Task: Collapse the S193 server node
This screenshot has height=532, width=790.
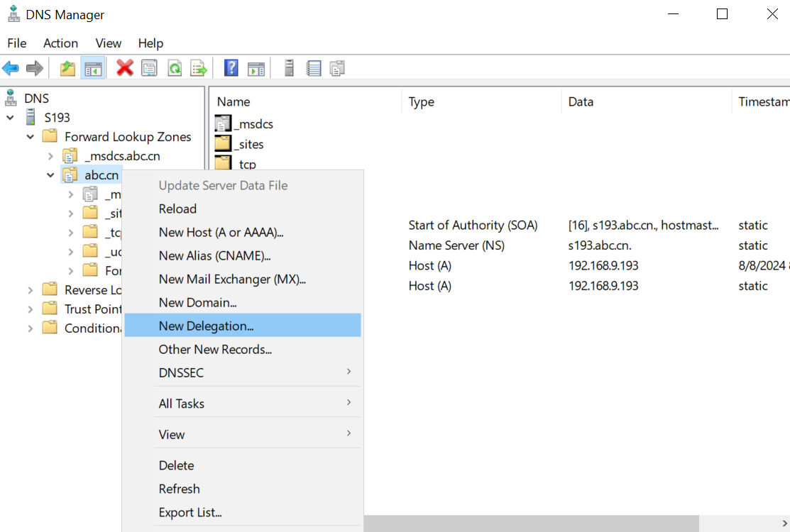Action: (10, 117)
